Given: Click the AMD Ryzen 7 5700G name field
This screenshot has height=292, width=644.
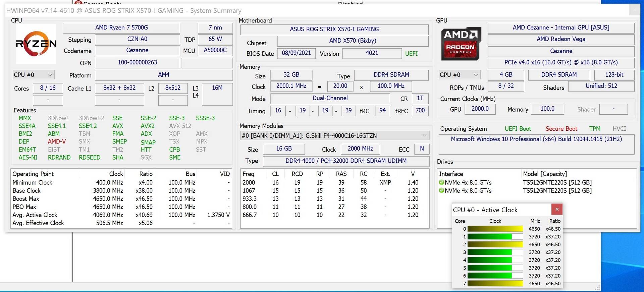Looking at the screenshot, I should (x=121, y=28).
